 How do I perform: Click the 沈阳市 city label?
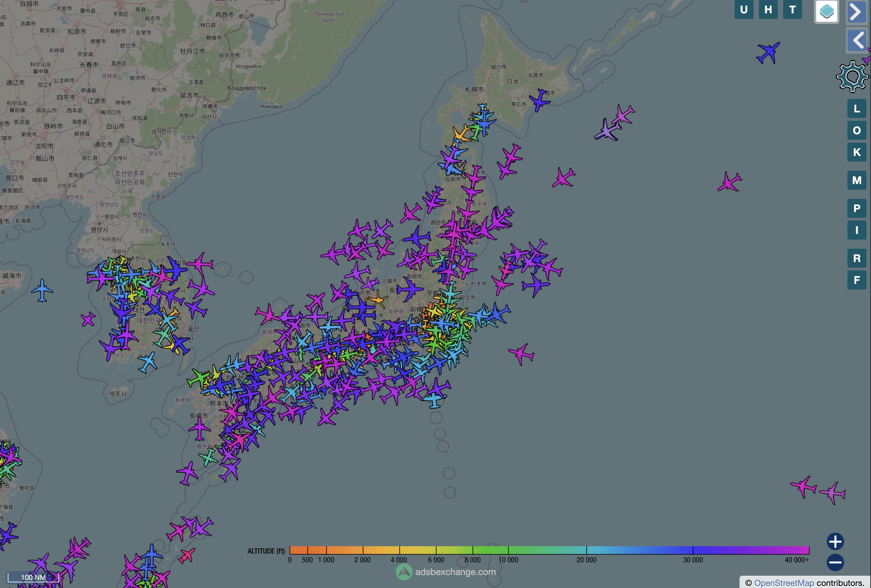44,146
